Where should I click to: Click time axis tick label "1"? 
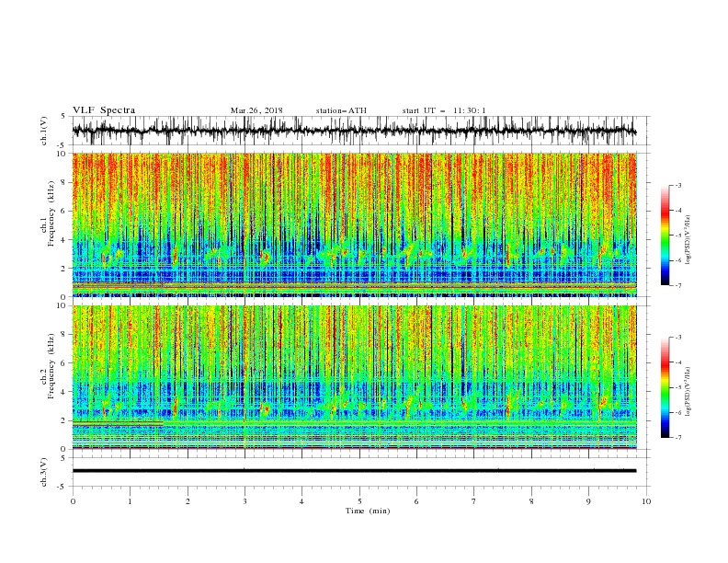click(130, 501)
